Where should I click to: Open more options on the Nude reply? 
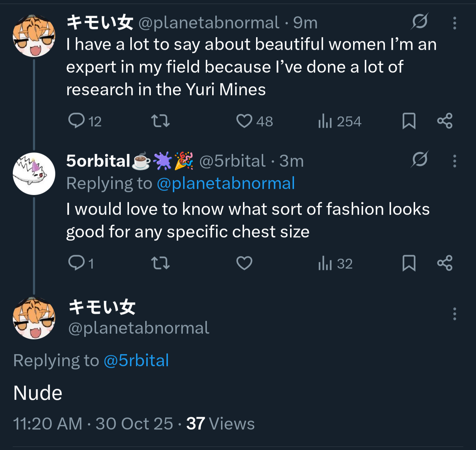(x=454, y=314)
